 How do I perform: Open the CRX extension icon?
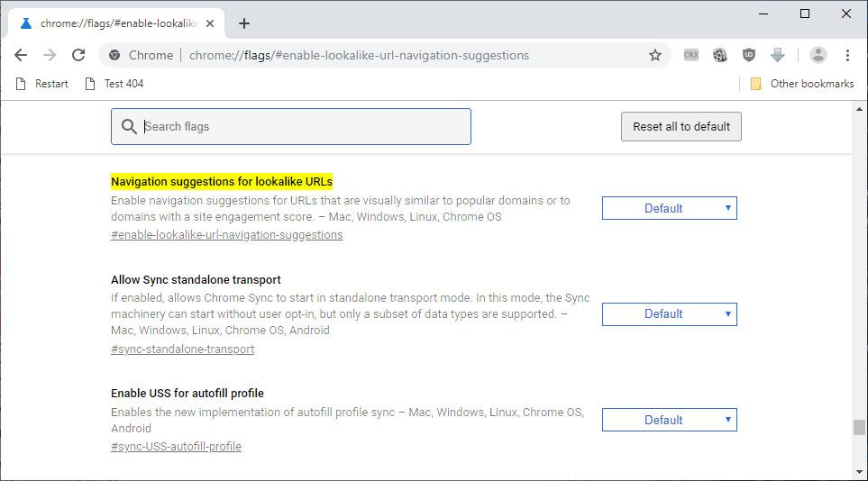point(690,55)
